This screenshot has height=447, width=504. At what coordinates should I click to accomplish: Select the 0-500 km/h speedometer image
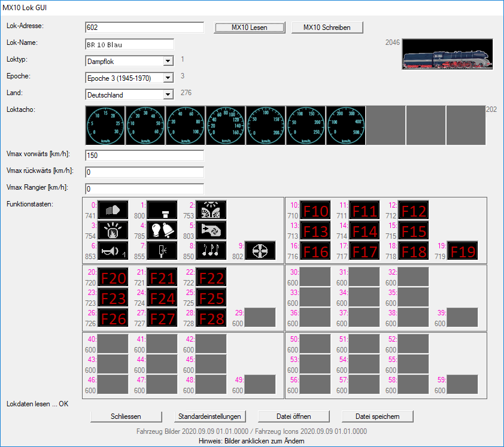[x=345, y=126]
